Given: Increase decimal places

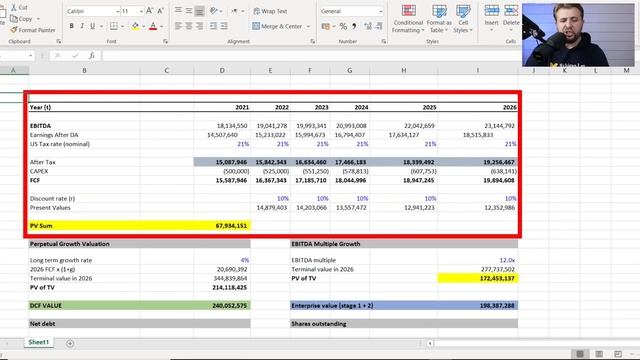Looking at the screenshot, I should tap(368, 26).
